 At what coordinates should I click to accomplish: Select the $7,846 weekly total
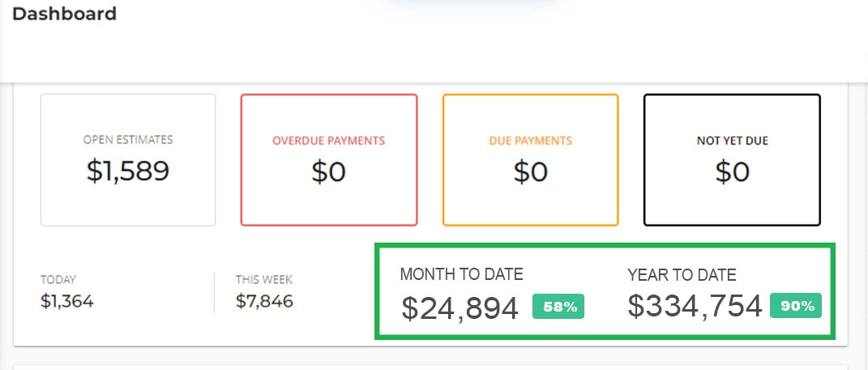tap(264, 302)
